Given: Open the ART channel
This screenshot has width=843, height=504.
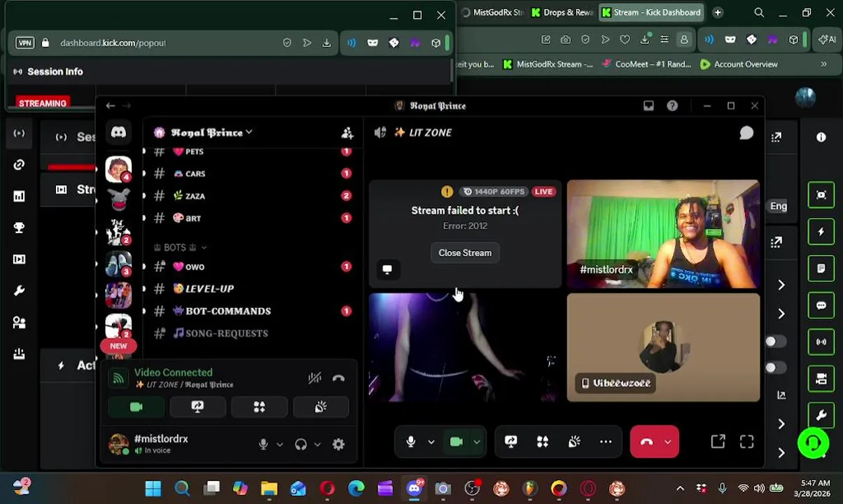Looking at the screenshot, I should tap(251, 218).
